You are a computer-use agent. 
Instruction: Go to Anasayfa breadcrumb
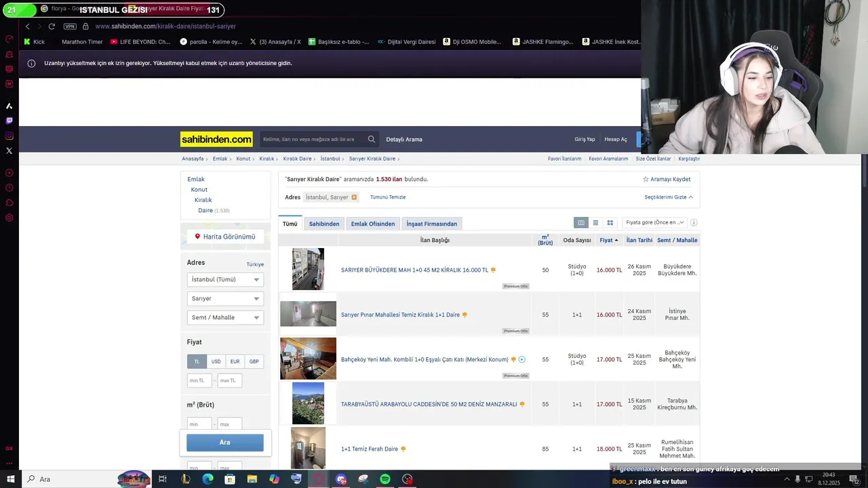[193, 159]
